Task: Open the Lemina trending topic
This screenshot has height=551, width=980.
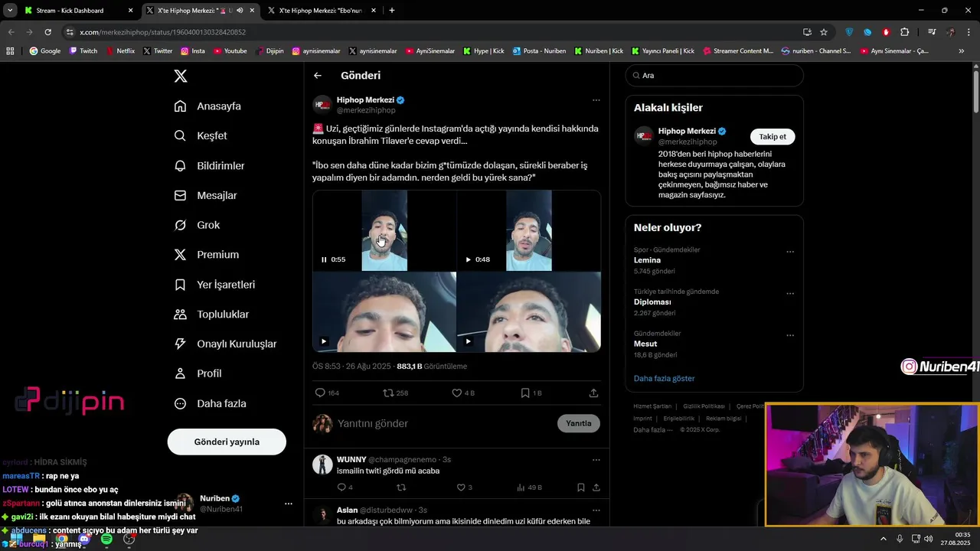Action: (647, 260)
